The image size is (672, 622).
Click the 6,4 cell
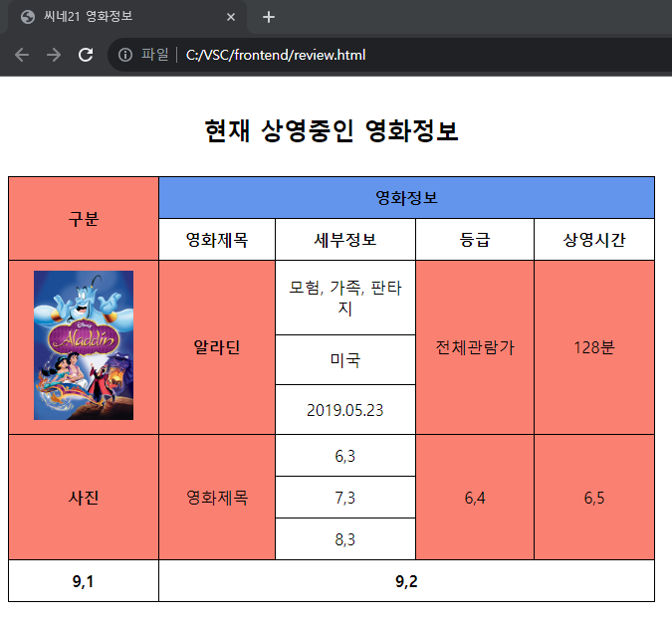click(x=475, y=498)
